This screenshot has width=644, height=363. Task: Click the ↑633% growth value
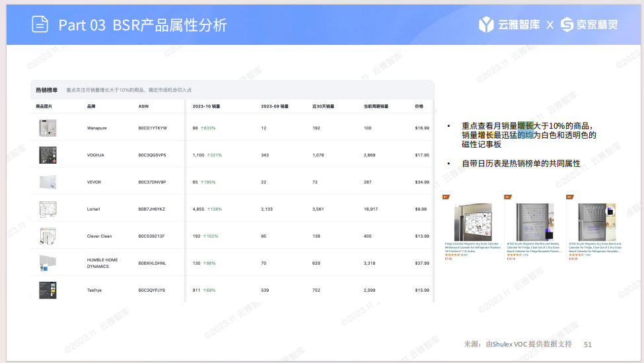[x=208, y=128]
